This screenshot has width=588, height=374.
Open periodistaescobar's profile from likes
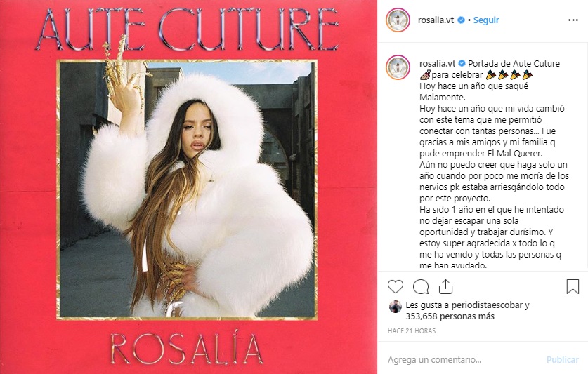[x=487, y=305]
